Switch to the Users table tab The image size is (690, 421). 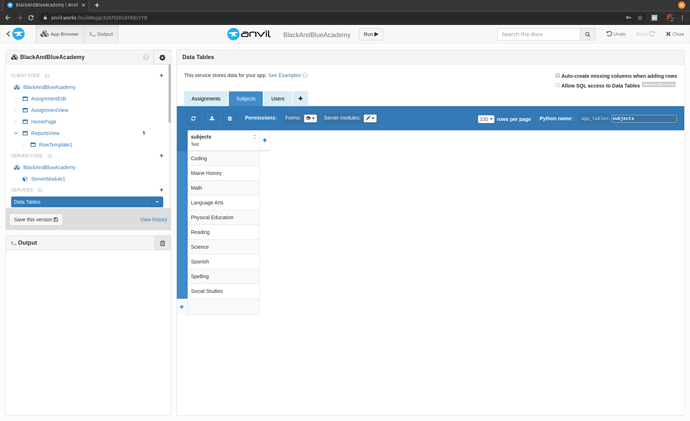pos(278,99)
